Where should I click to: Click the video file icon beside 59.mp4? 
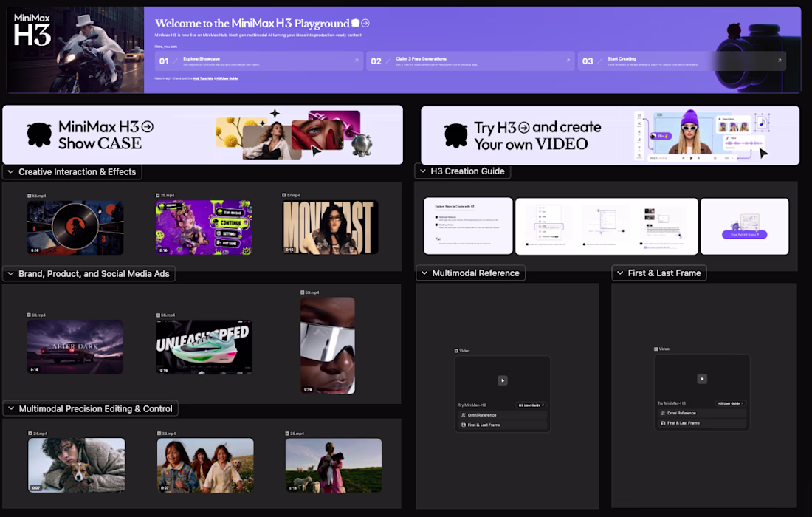(x=303, y=292)
